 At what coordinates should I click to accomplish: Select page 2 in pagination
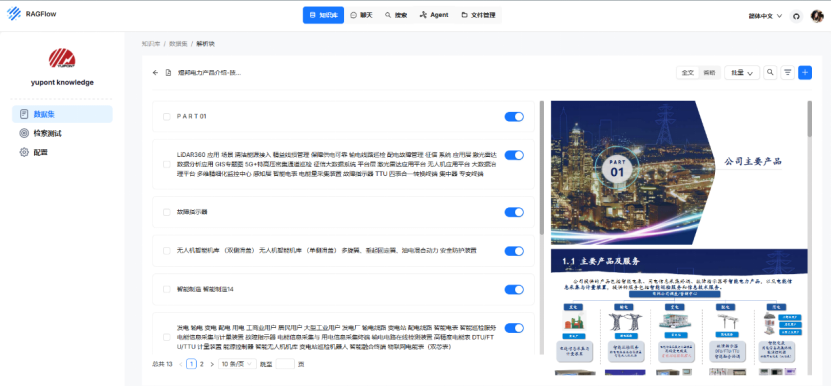click(x=201, y=364)
